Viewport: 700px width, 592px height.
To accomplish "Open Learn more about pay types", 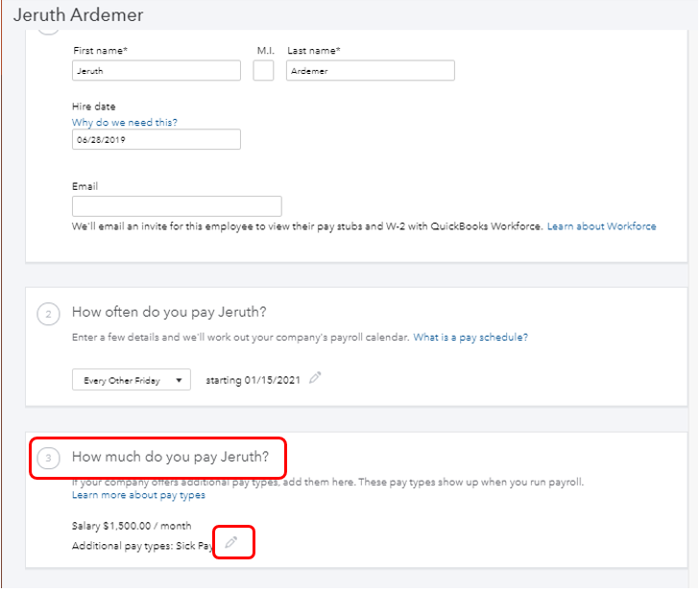I will click(x=138, y=495).
